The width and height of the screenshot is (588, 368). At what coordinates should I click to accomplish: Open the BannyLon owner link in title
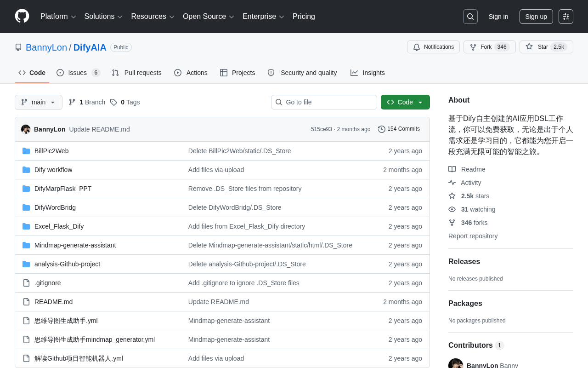click(x=46, y=47)
